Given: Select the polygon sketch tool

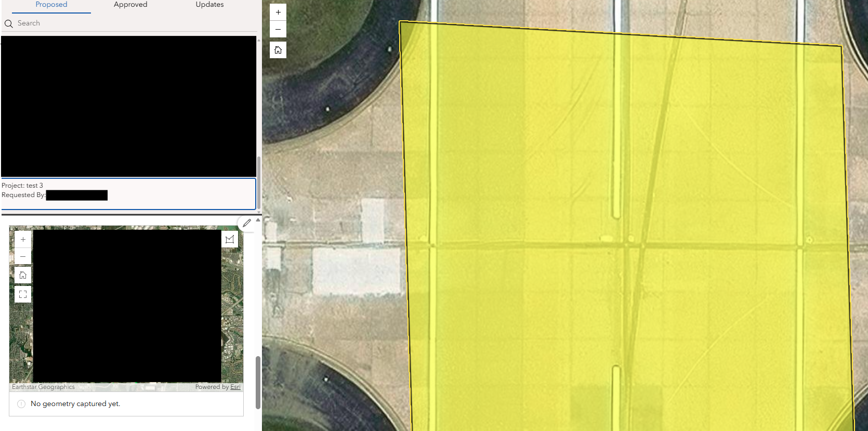Looking at the screenshot, I should click(230, 239).
